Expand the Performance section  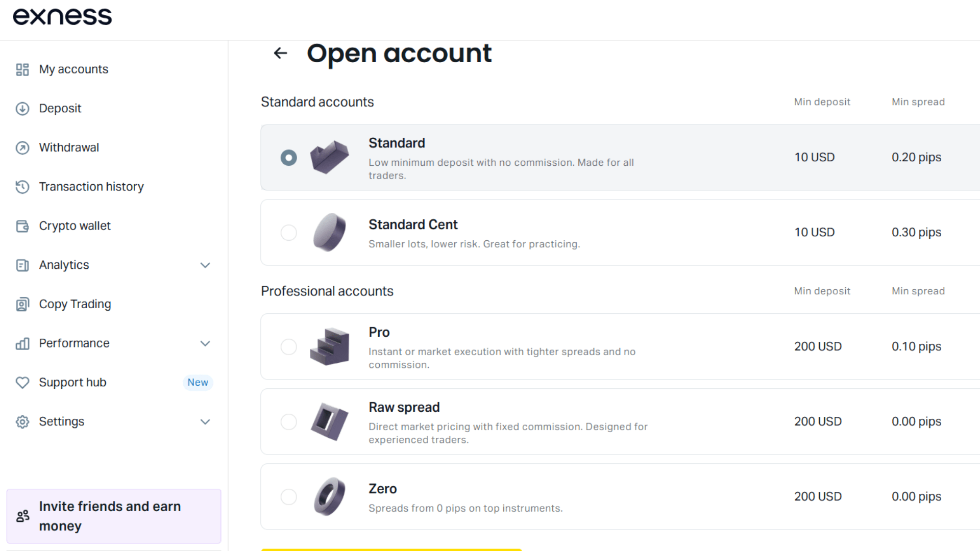pos(205,343)
